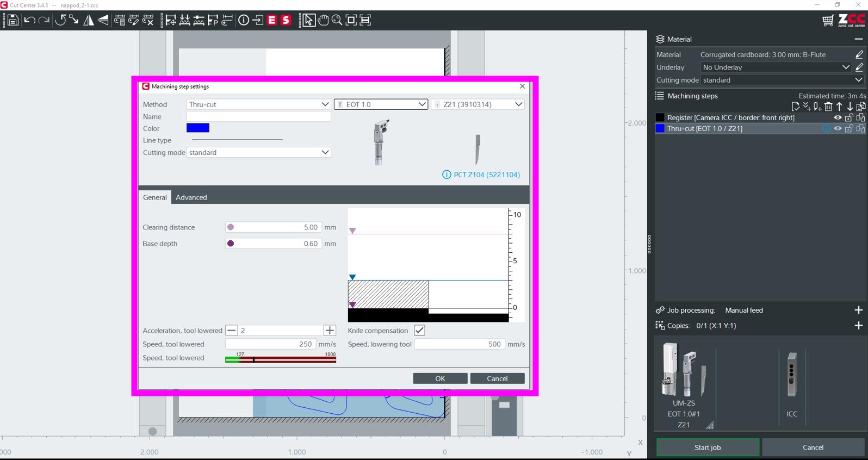Image resolution: width=868 pixels, height=460 pixels.
Task: Increase acceleration with the plus button
Action: pyautogui.click(x=330, y=331)
